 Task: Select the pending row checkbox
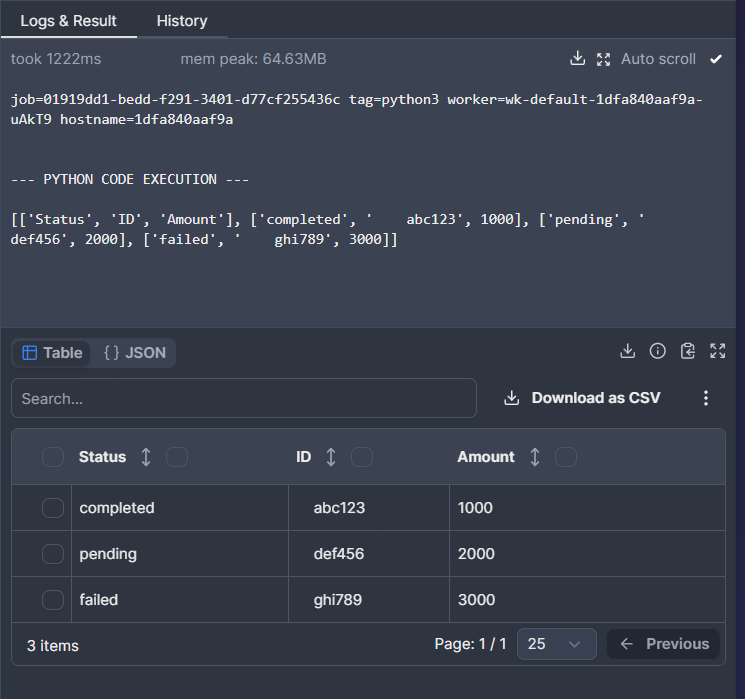[53, 554]
